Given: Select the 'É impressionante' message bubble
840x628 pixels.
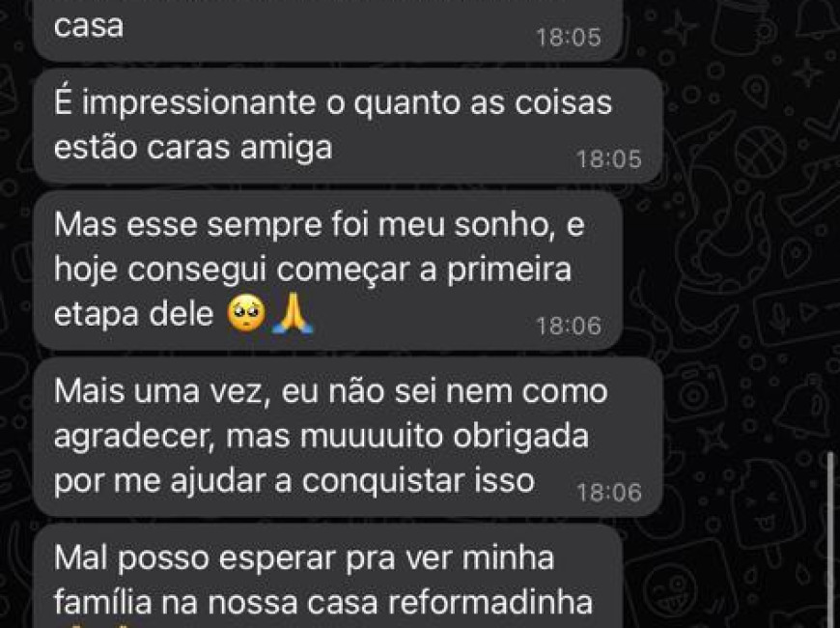Looking at the screenshot, I should [348, 126].
